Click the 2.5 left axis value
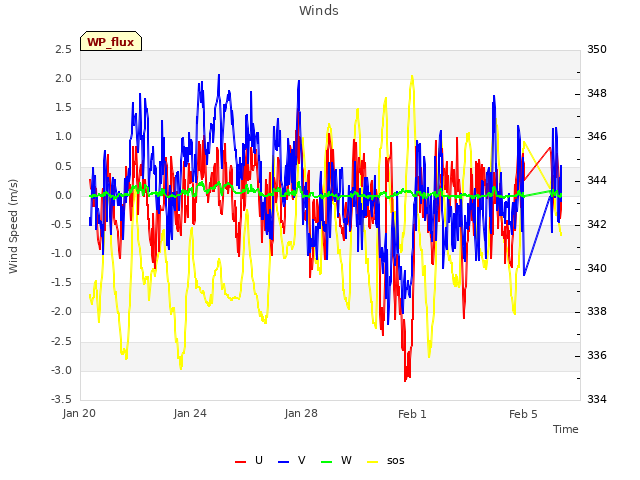This screenshot has width=640, height=480. 64,49
